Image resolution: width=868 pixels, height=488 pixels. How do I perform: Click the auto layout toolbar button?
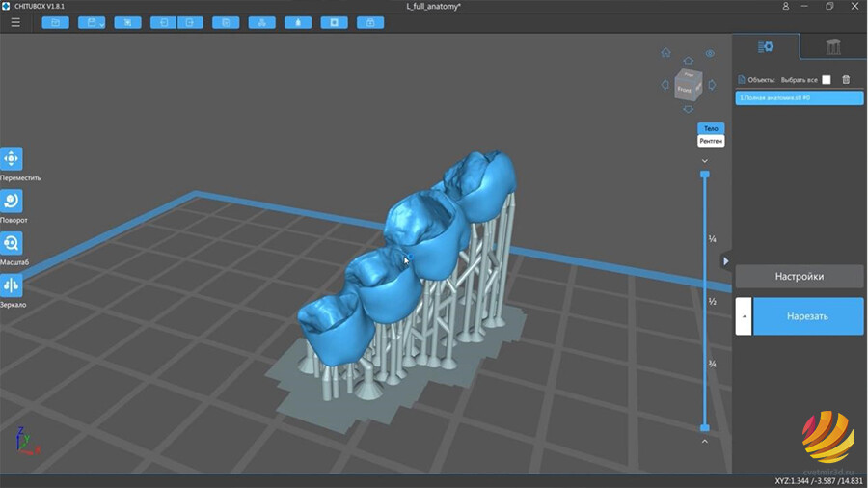pyautogui.click(x=261, y=23)
